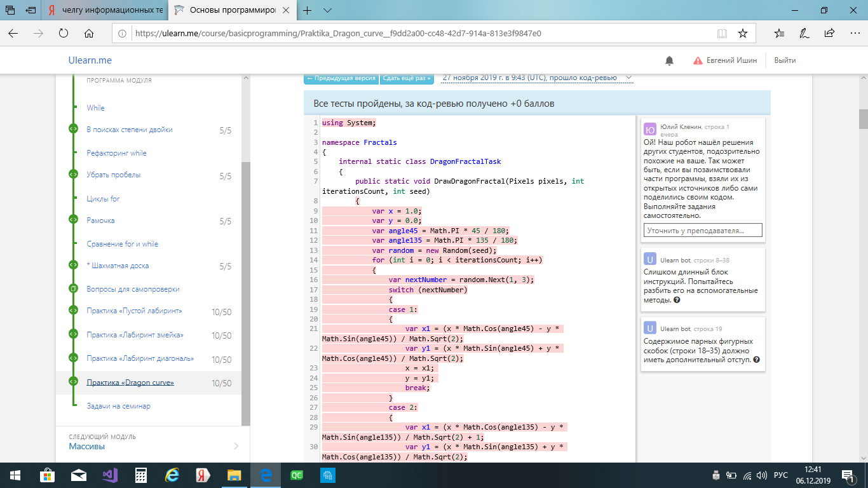Click the Предыдущая версия button
This screenshot has width=868, height=488.
(x=341, y=78)
